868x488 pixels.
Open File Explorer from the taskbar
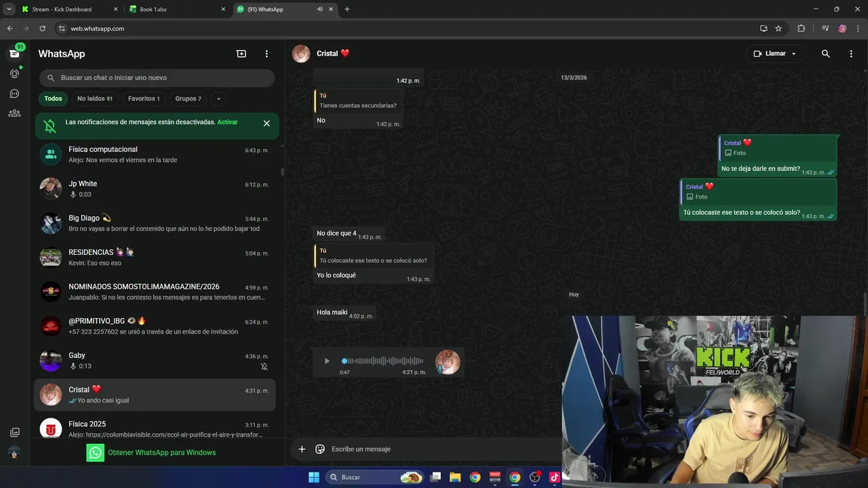pos(455,477)
